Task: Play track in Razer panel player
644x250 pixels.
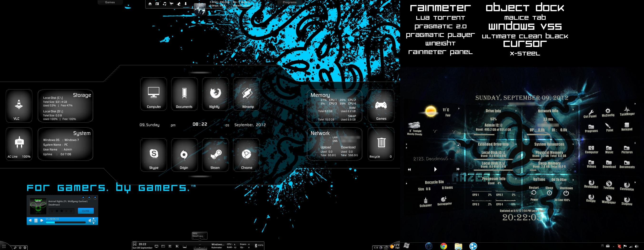Action: [435, 169]
